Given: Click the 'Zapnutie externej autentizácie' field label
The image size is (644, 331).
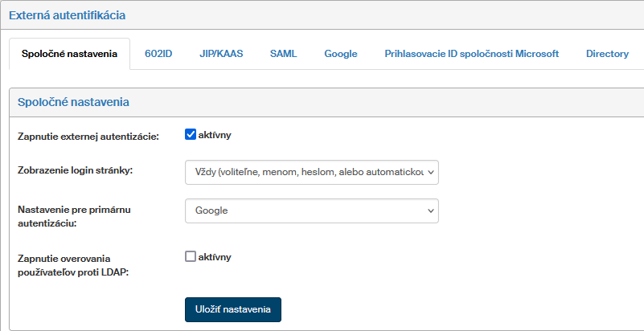Looking at the screenshot, I should click(88, 136).
